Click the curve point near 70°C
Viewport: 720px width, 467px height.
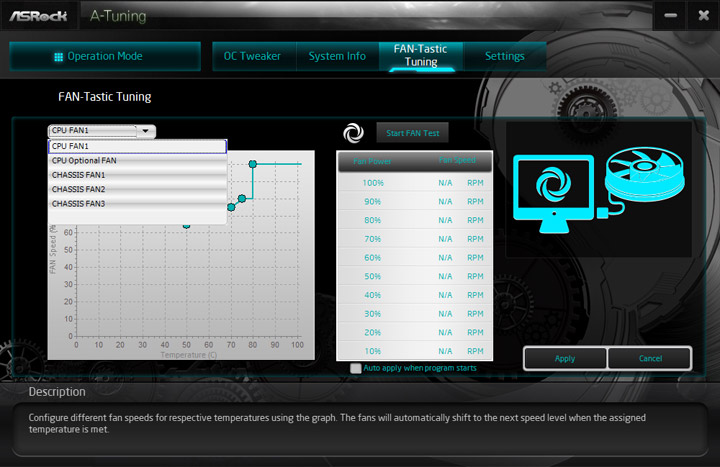[x=231, y=207]
